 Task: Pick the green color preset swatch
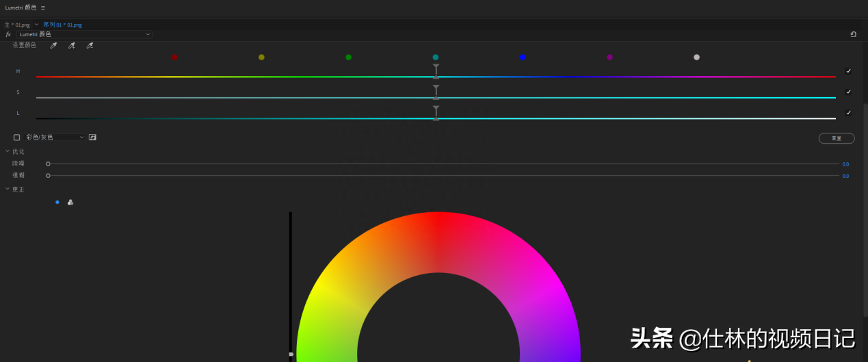[349, 57]
